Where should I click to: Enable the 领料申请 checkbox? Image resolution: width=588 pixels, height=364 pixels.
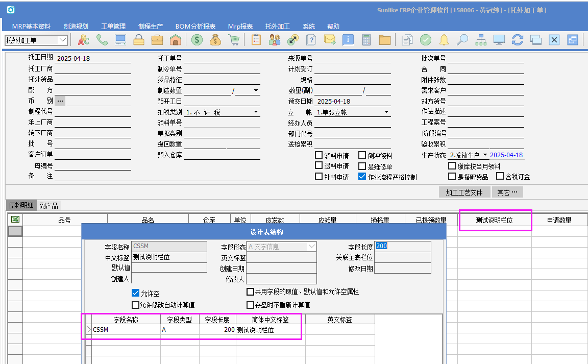(319, 156)
